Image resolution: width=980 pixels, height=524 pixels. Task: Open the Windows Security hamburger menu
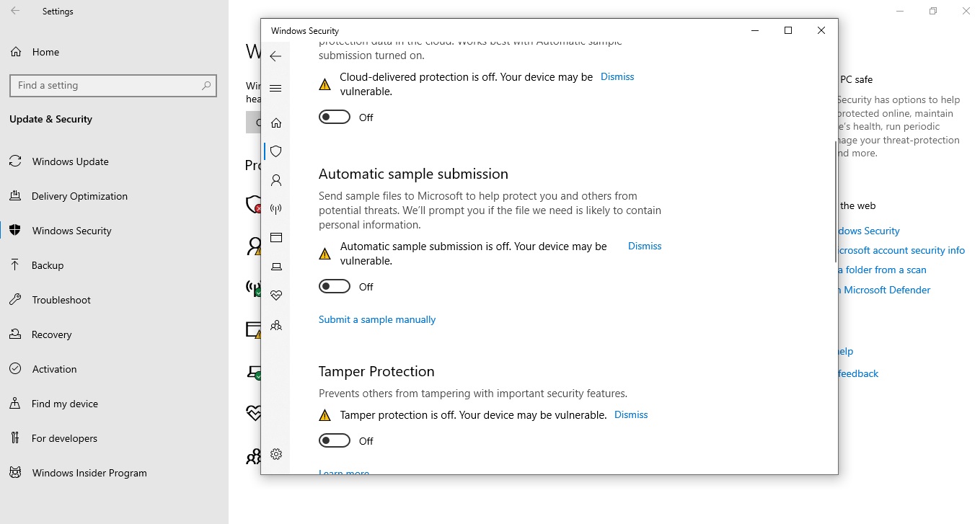point(275,89)
